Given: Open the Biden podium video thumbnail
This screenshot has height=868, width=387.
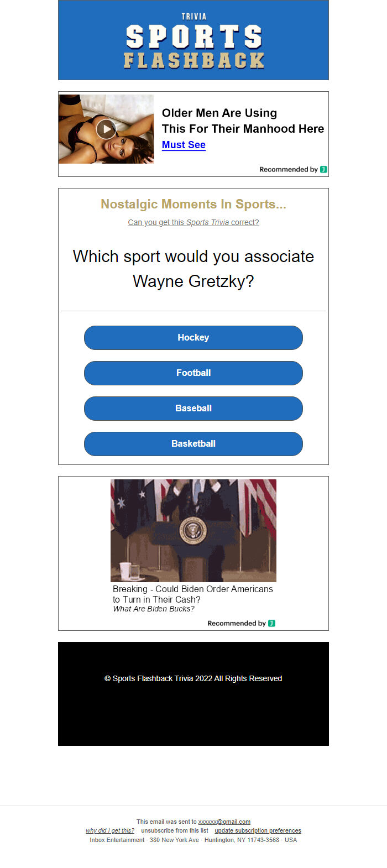Looking at the screenshot, I should pyautogui.click(x=193, y=530).
